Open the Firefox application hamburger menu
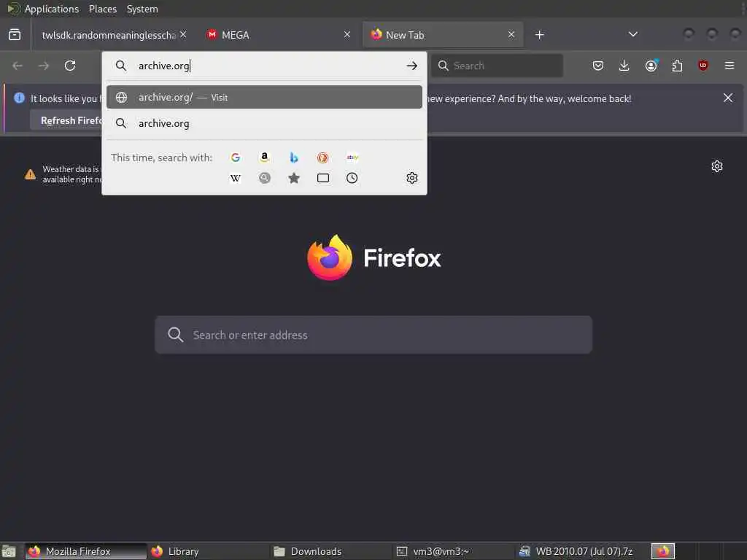Image resolution: width=747 pixels, height=560 pixels. pyautogui.click(x=729, y=66)
